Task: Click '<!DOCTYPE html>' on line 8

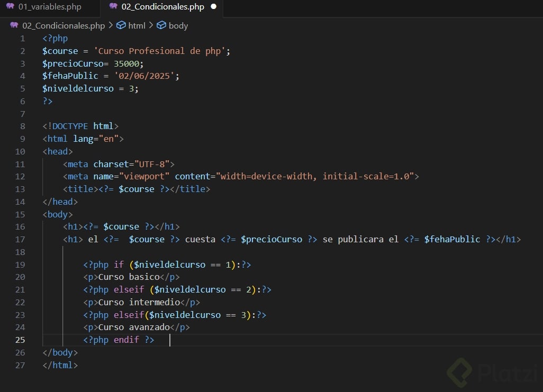Action: click(80, 126)
